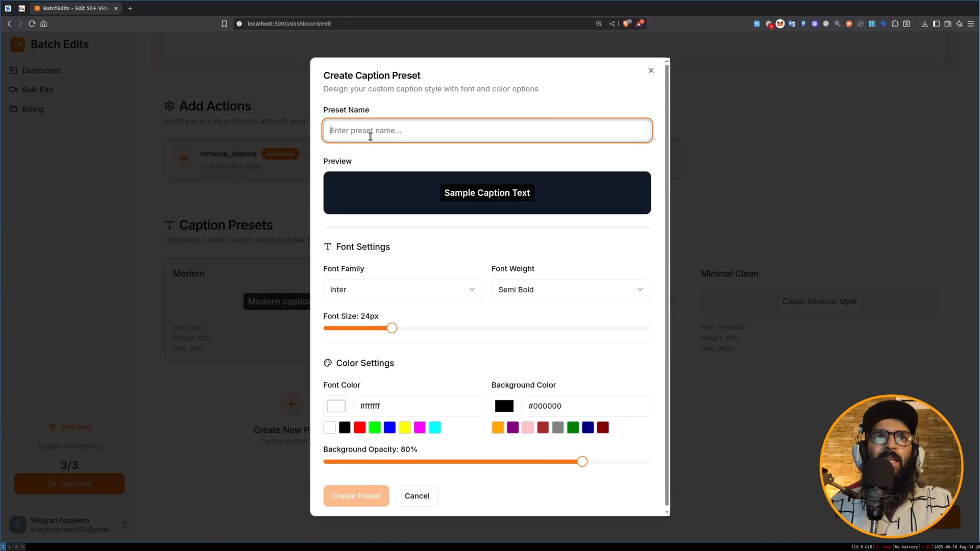Select the Minimal Clean preset card
This screenshot has height=551, width=980.
coord(819,310)
